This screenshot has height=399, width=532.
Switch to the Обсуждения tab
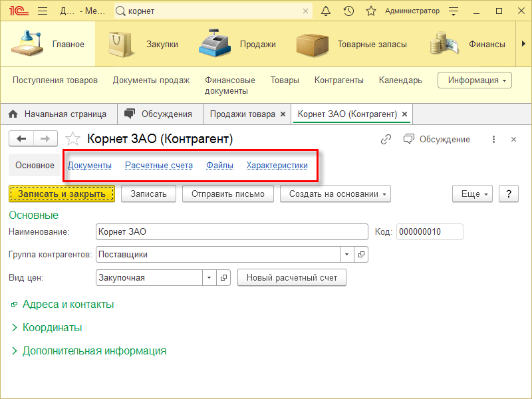click(160, 114)
